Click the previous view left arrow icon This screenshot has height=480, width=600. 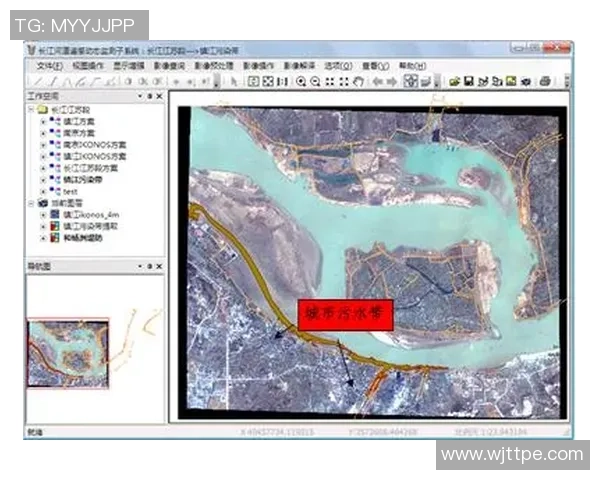click(377, 81)
